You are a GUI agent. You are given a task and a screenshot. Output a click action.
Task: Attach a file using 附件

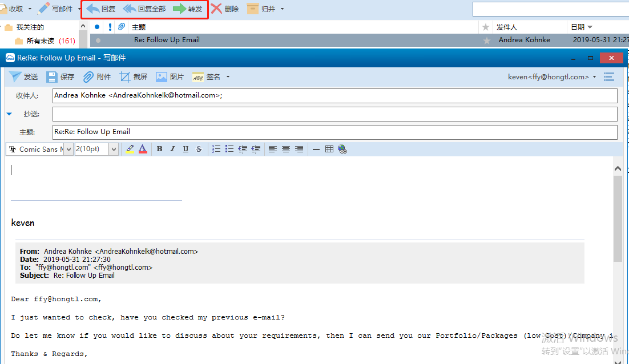(97, 77)
